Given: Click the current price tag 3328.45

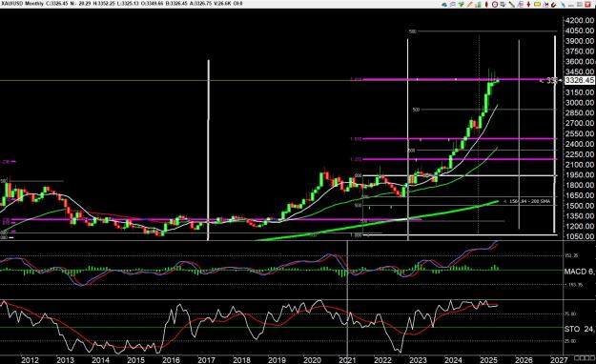Looking at the screenshot, I should point(579,80).
